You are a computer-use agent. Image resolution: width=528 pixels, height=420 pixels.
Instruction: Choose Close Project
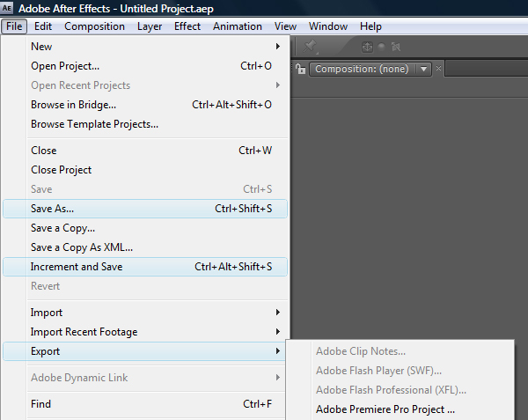[145, 170]
